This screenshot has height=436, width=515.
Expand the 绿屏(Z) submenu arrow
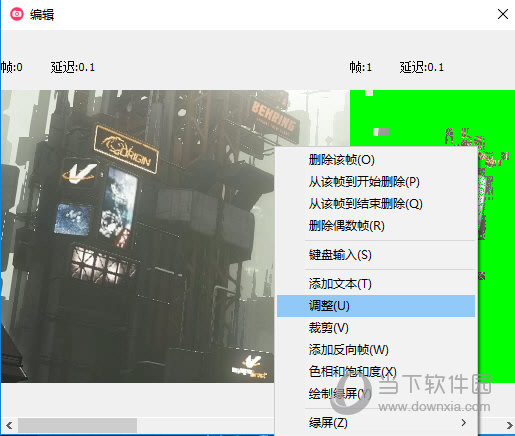point(464,423)
